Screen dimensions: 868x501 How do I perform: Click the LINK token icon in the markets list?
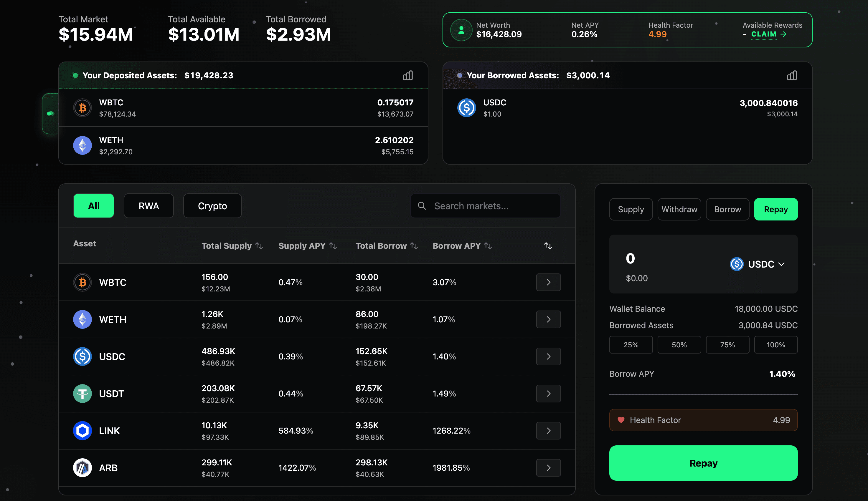(82, 430)
